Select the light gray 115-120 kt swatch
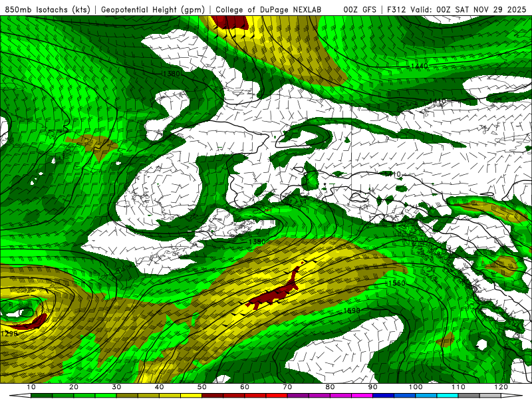This screenshot has height=399, width=532. 490,396
